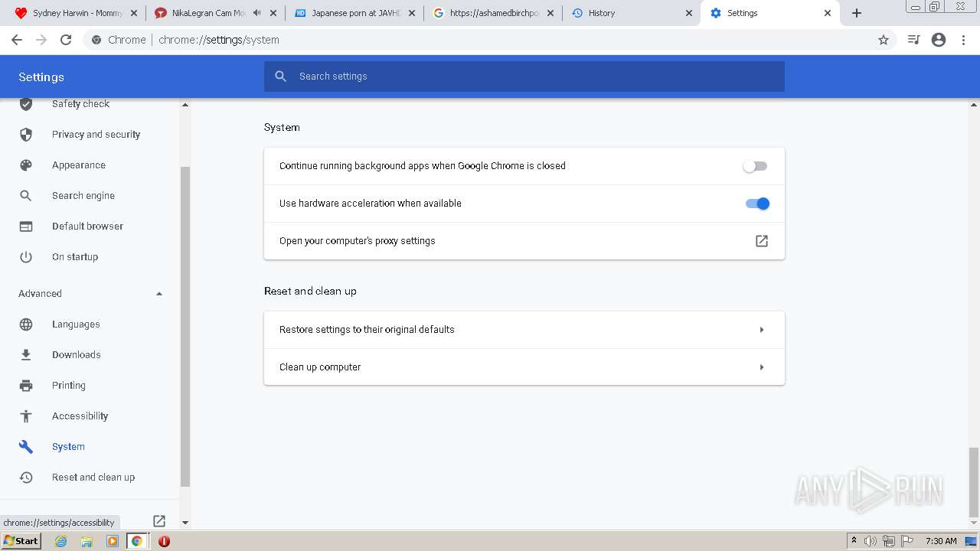Screen dimensions: 980x551
Task: Open Languages settings
Action: tap(76, 324)
